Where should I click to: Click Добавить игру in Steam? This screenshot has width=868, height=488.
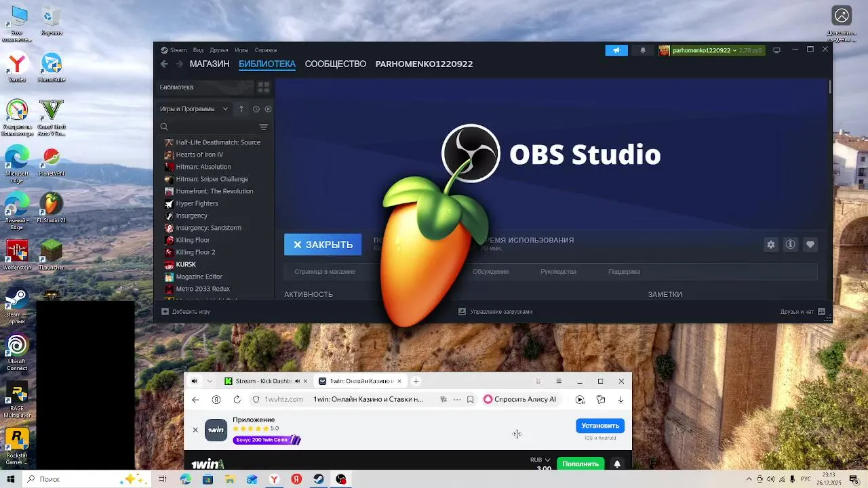(x=186, y=312)
